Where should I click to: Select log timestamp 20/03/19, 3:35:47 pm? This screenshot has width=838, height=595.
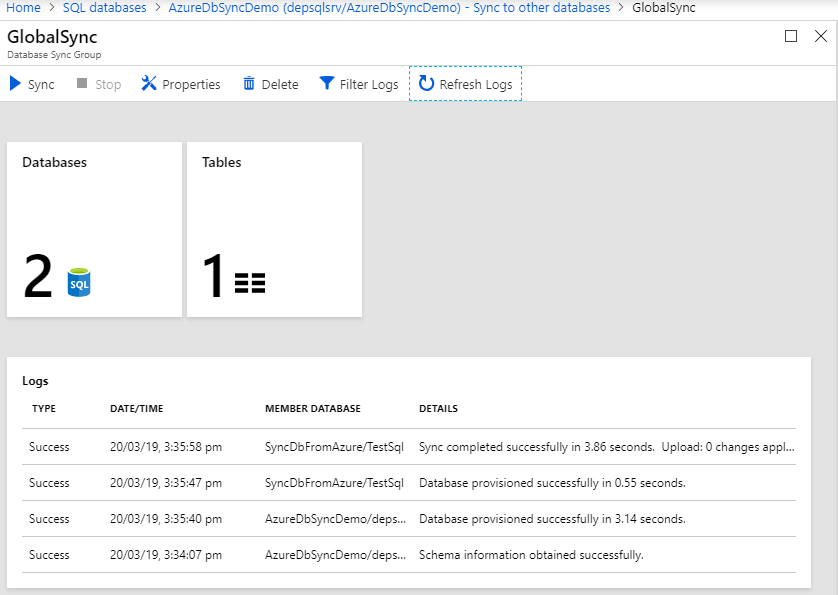(x=166, y=483)
